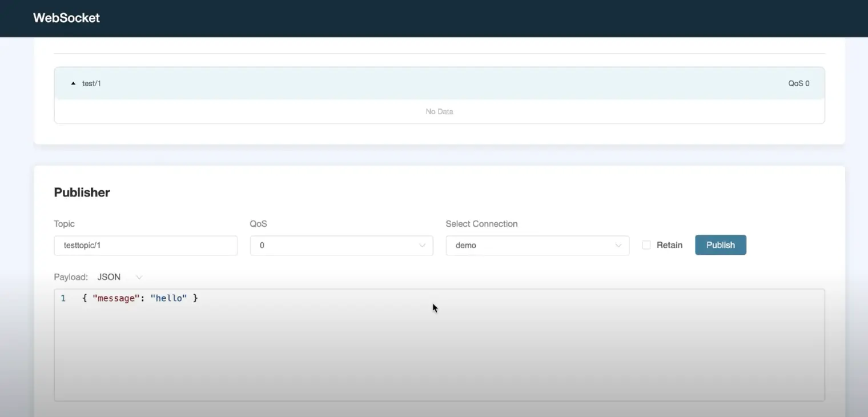
Task: Click the Publisher section heading
Action: click(x=82, y=193)
